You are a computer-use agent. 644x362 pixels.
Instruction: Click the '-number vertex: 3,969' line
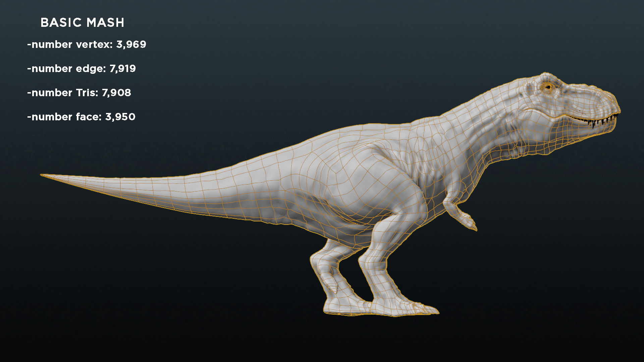click(x=87, y=45)
